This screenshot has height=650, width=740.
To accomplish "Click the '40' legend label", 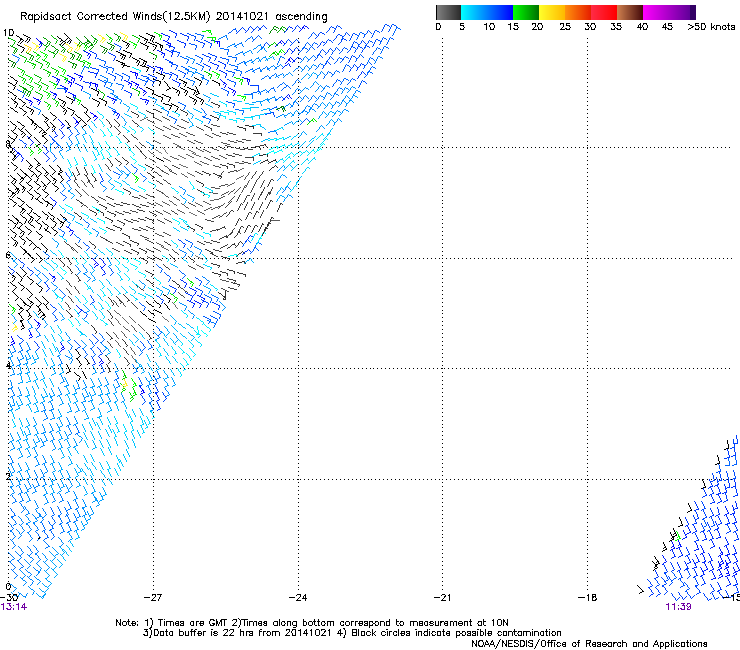I will [642, 26].
